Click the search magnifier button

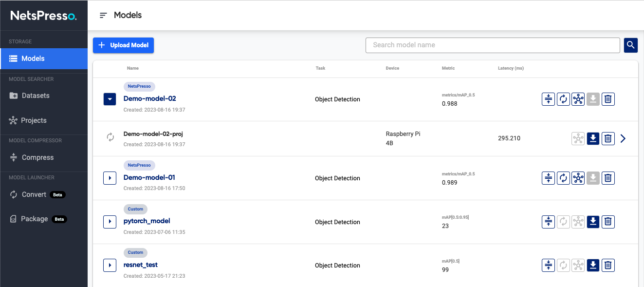point(631,45)
